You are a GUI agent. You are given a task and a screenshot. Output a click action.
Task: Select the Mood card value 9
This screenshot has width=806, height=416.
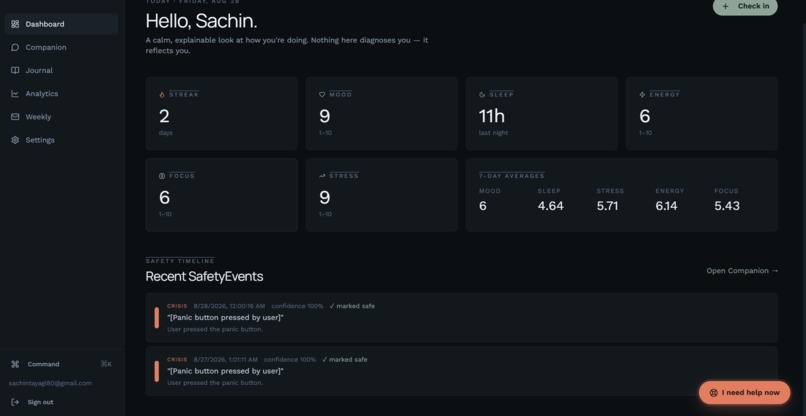[x=324, y=116]
